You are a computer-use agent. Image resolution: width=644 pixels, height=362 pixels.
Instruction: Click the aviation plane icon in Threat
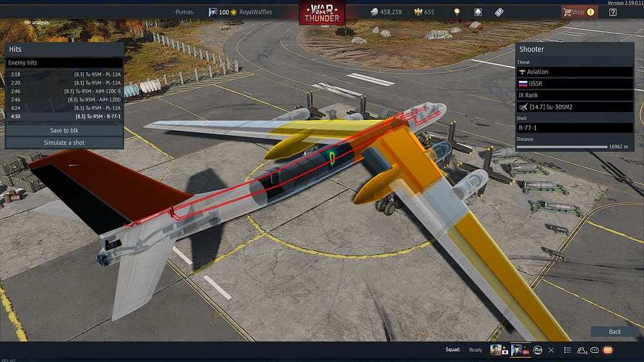522,71
